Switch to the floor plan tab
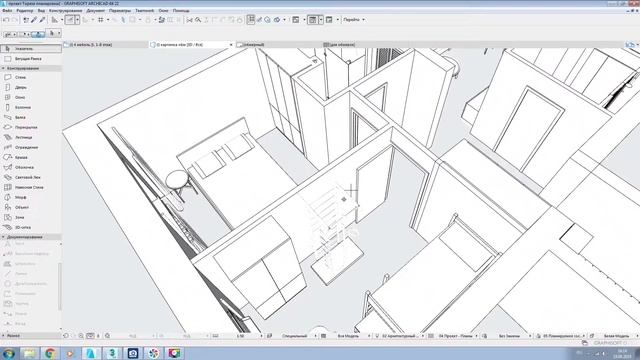The height and width of the screenshot is (360, 640). (105, 44)
